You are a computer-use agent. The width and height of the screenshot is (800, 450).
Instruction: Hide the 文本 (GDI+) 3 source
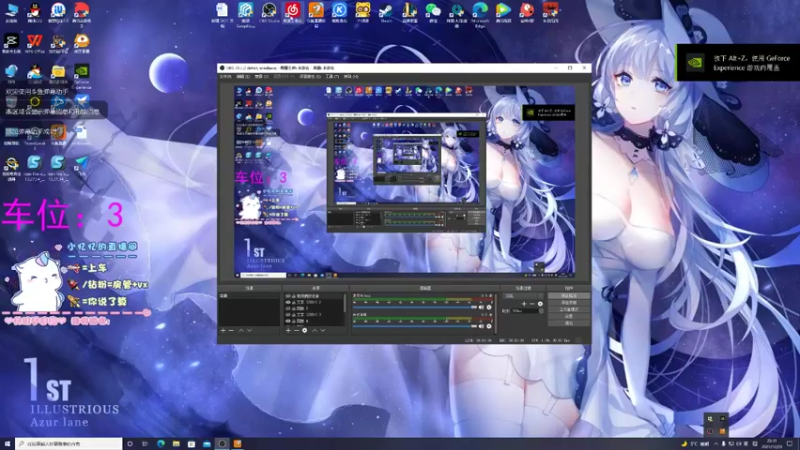[288, 315]
